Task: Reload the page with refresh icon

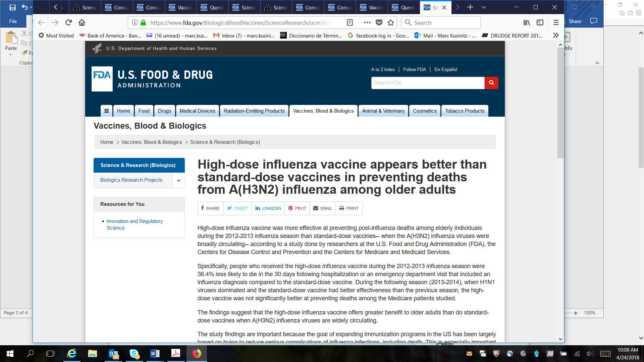Action: click(x=69, y=22)
